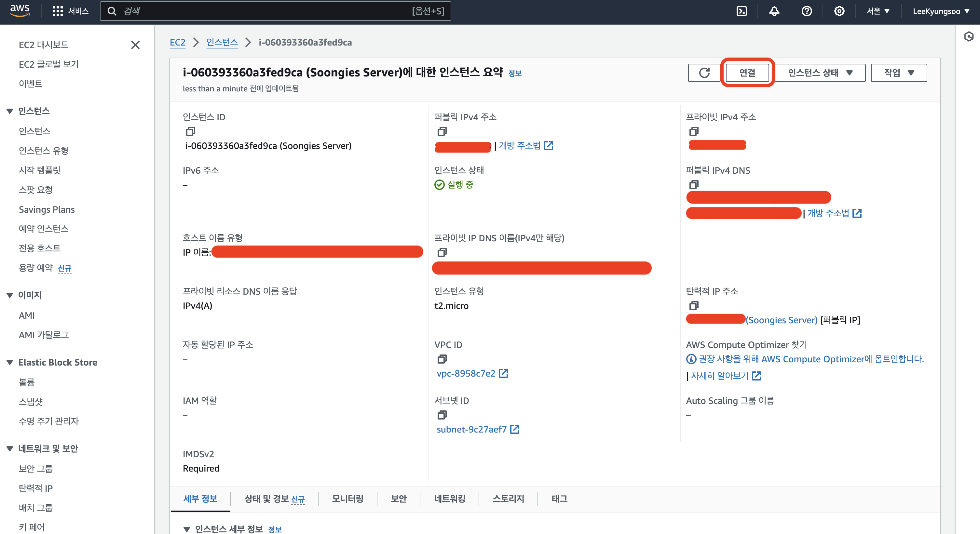Copy the Elastic IP address
The height and width of the screenshot is (534, 980).
click(x=694, y=305)
